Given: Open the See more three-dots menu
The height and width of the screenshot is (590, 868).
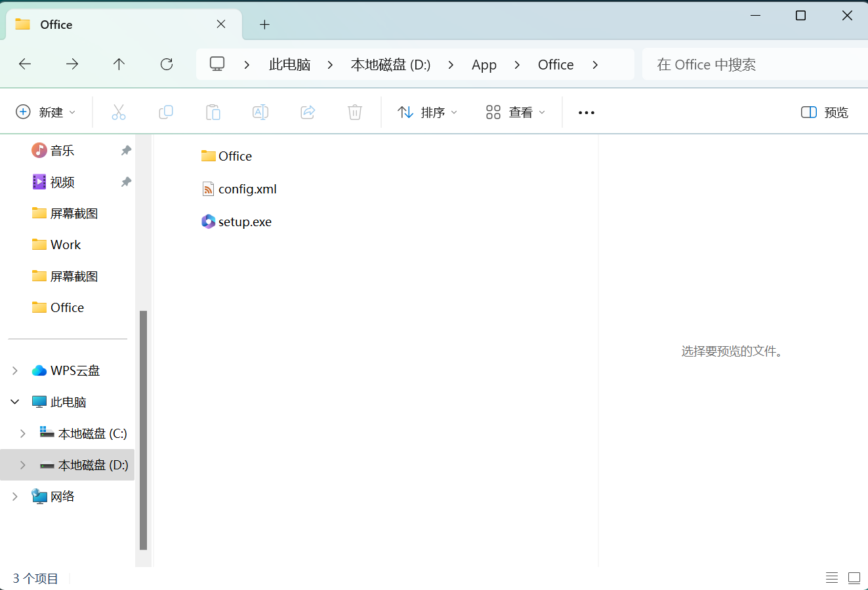Looking at the screenshot, I should (587, 113).
